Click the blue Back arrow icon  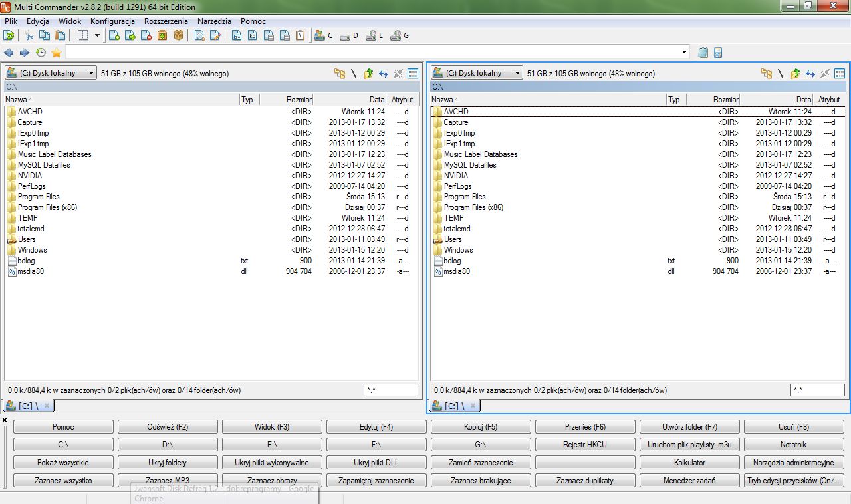(9, 52)
